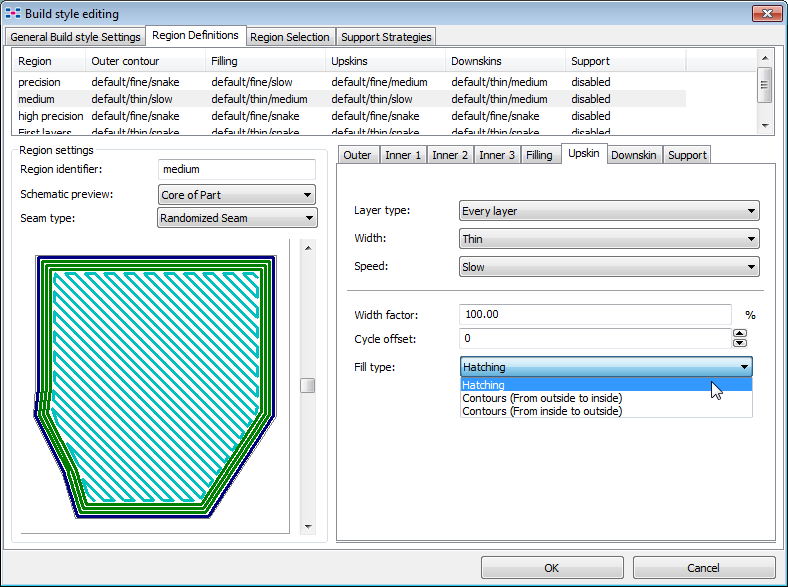Viewport: 788px width, 587px height.
Task: Expand the Width dropdown
Action: pos(609,239)
